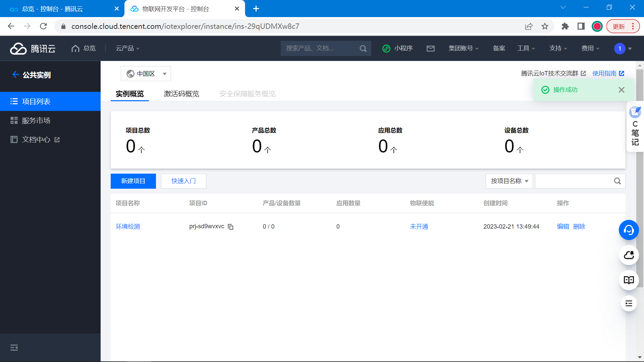
Task: Click the search magnifier in the project filter
Action: [x=617, y=181]
